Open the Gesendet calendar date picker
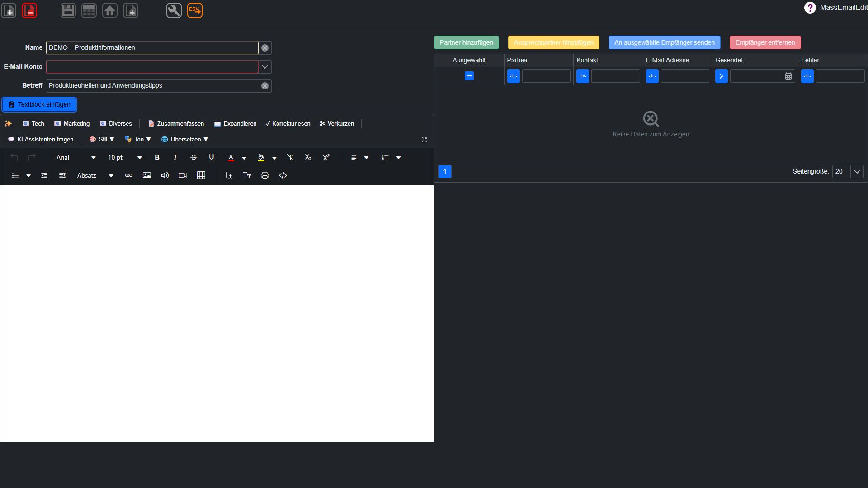Screen dimensions: 868x488 (788, 76)
